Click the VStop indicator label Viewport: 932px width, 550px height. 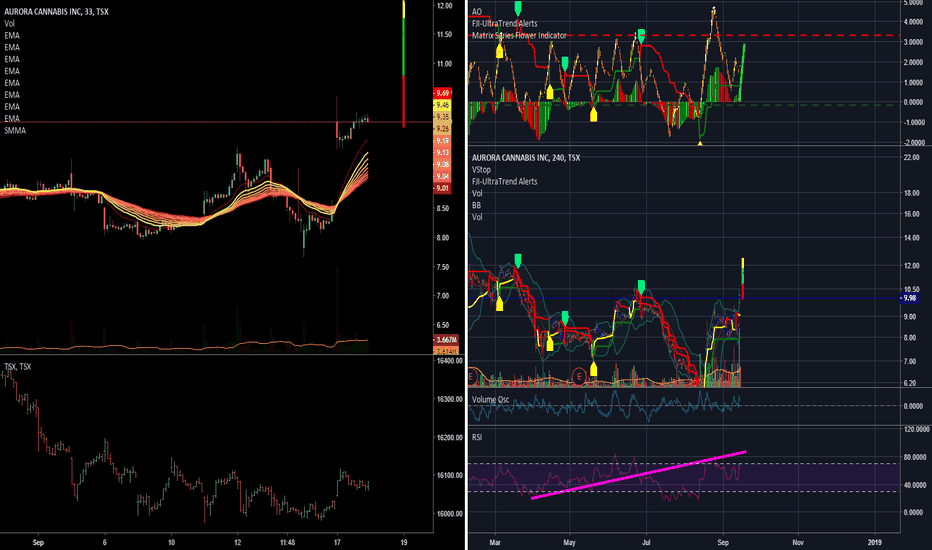click(481, 169)
